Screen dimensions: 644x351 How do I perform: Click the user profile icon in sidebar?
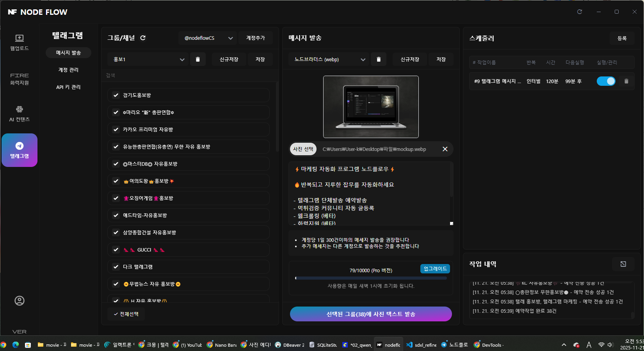[19, 301]
